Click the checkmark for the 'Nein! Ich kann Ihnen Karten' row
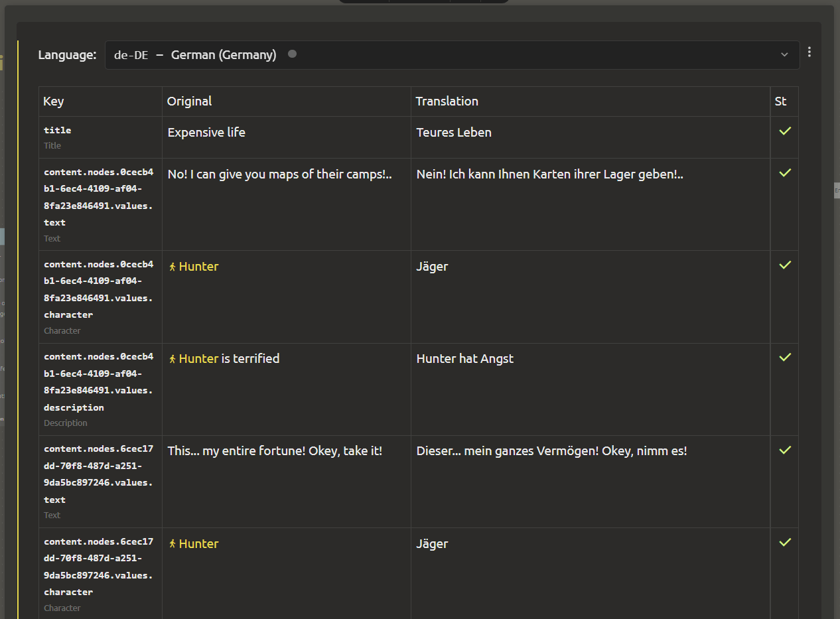The height and width of the screenshot is (619, 840). (785, 172)
